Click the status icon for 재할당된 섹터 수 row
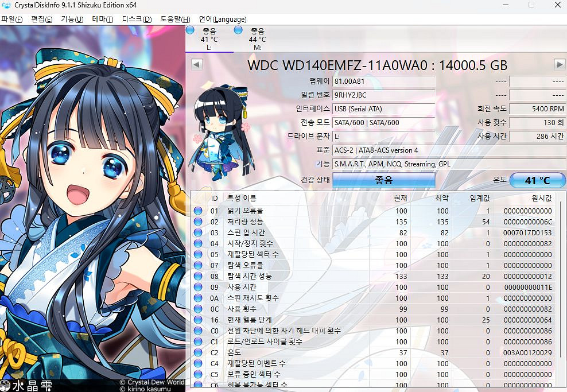 198,254
